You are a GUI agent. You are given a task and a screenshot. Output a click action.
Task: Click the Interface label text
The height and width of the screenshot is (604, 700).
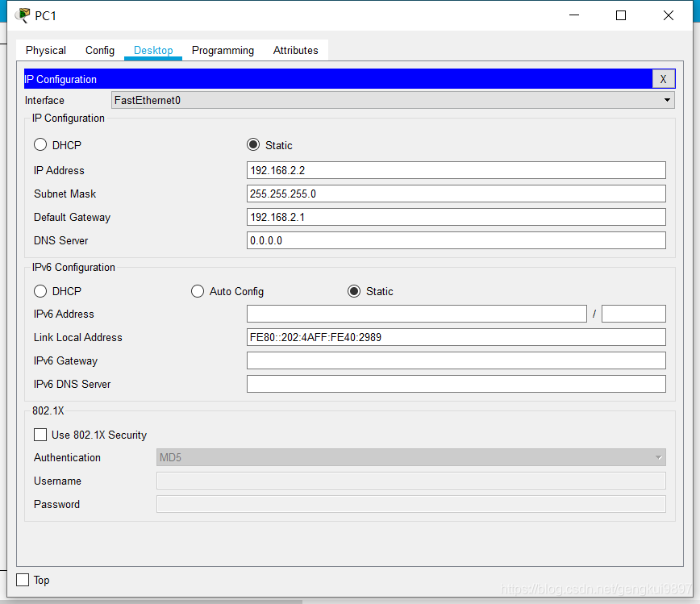tap(44, 101)
